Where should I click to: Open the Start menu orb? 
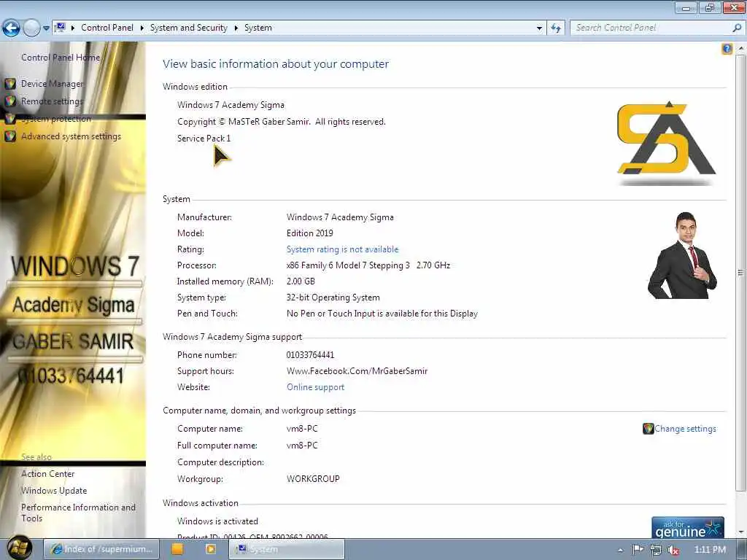pyautogui.click(x=19, y=548)
